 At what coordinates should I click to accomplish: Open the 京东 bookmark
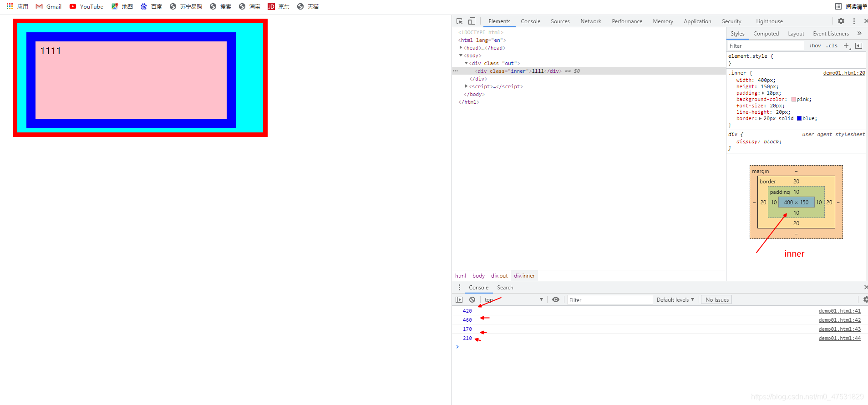[279, 6]
